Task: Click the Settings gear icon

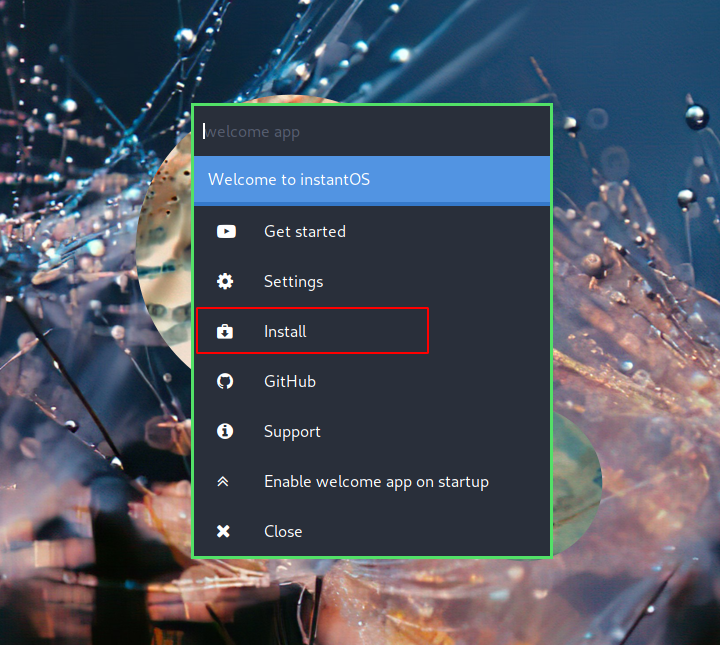Action: click(225, 281)
